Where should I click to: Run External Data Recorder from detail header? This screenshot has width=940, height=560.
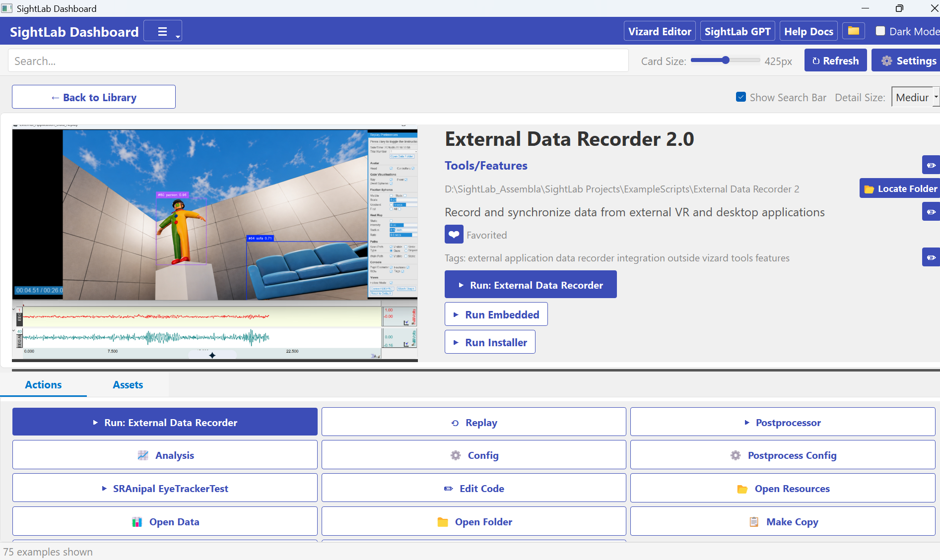[531, 284]
